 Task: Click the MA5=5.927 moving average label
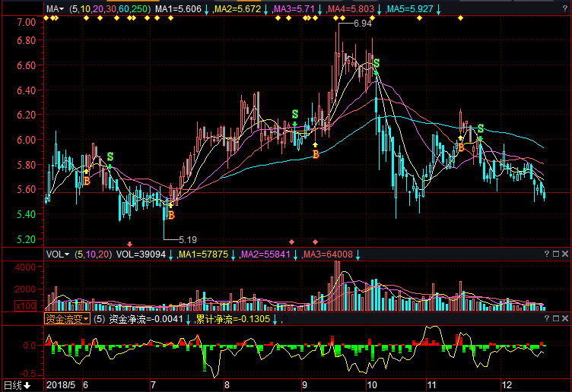pos(415,10)
